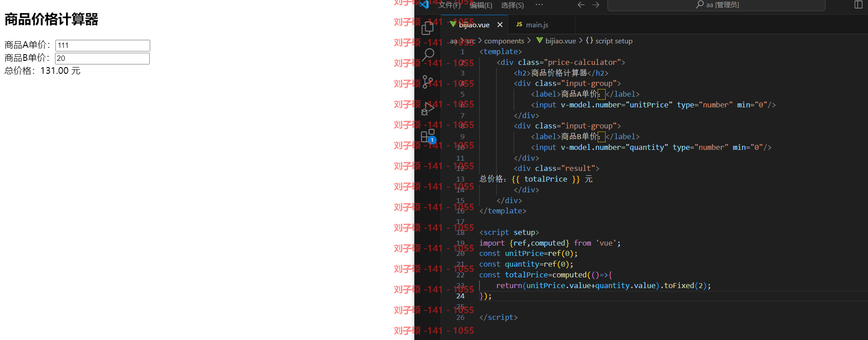Click the const unitPrice=ref(0) line
The image size is (868, 340).
(x=528, y=254)
